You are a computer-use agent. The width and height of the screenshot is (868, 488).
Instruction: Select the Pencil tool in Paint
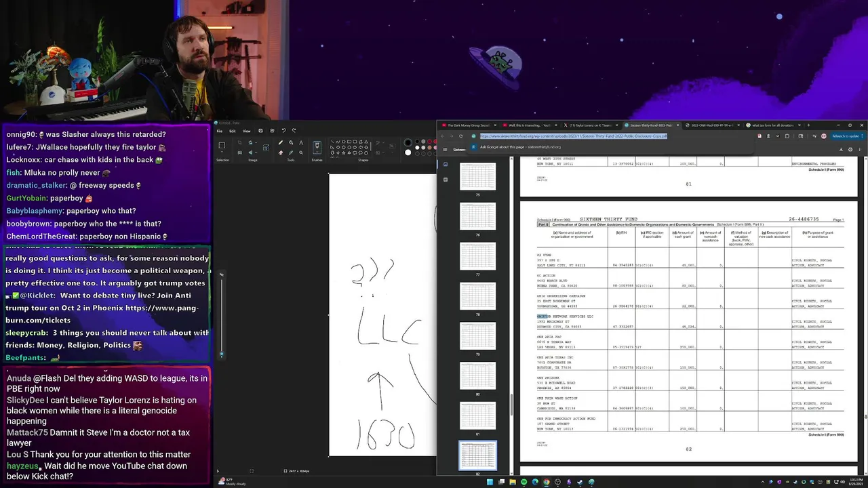coord(281,142)
